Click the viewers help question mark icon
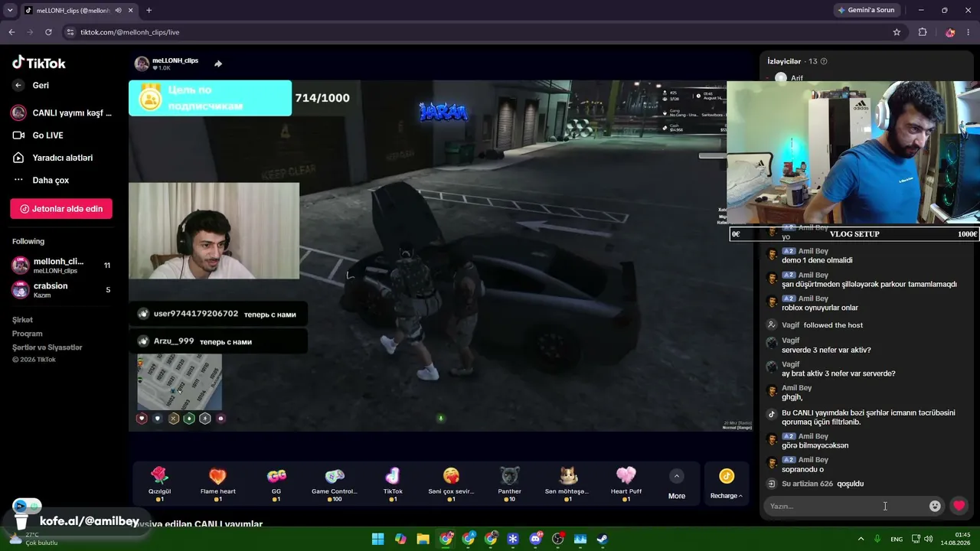Screen dimensions: 980x551 point(824,61)
